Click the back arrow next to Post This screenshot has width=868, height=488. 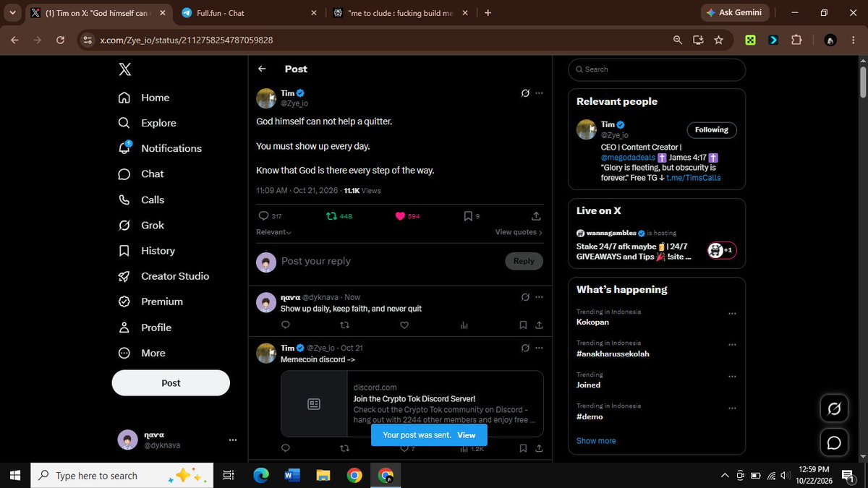[x=263, y=69]
